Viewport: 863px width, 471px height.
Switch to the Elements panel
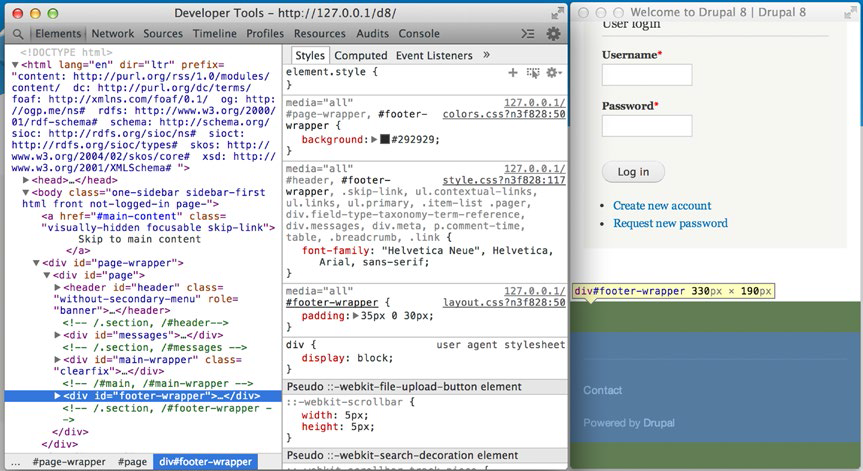point(58,34)
